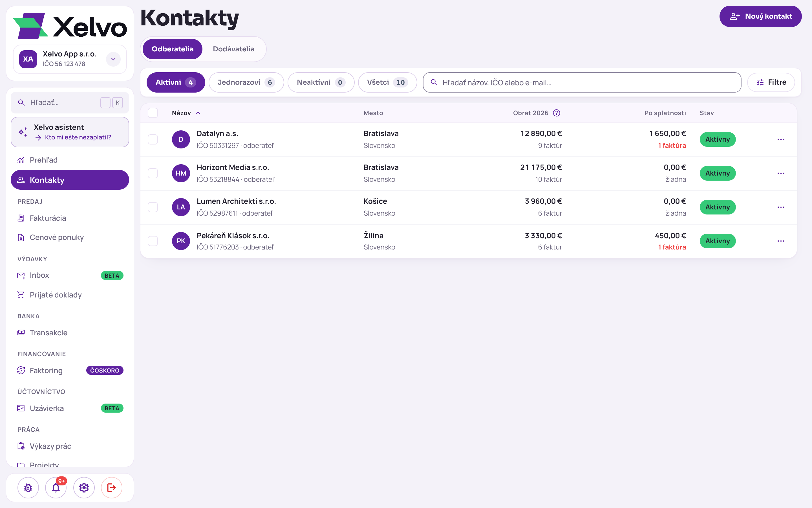Open Fakturácia in sidebar
The height and width of the screenshot is (508, 812).
coord(70,218)
